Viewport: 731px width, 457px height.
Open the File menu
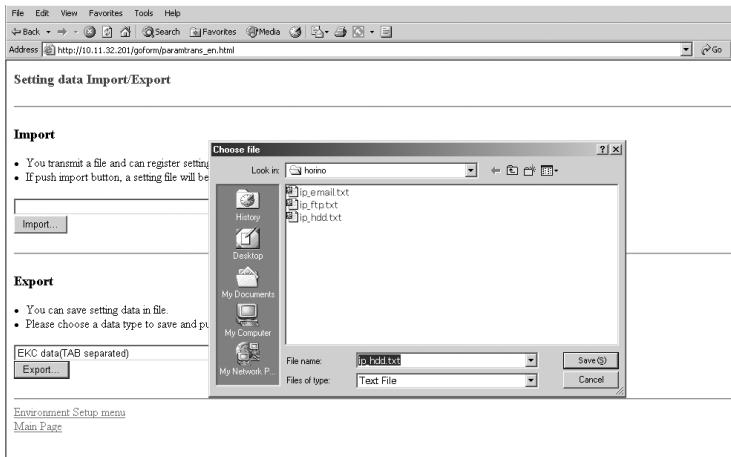pos(18,13)
